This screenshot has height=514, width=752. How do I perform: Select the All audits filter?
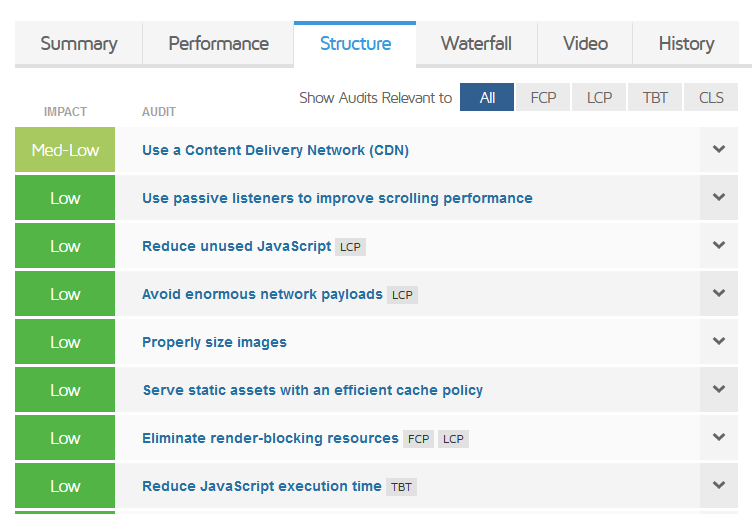point(487,97)
